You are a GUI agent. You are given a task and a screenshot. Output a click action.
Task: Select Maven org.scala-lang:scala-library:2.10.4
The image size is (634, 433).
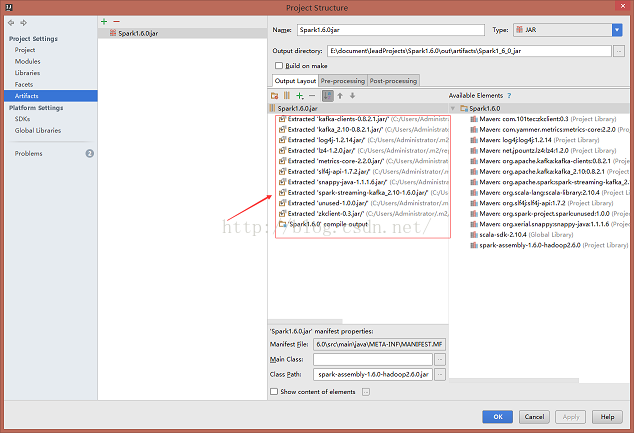coord(549,192)
